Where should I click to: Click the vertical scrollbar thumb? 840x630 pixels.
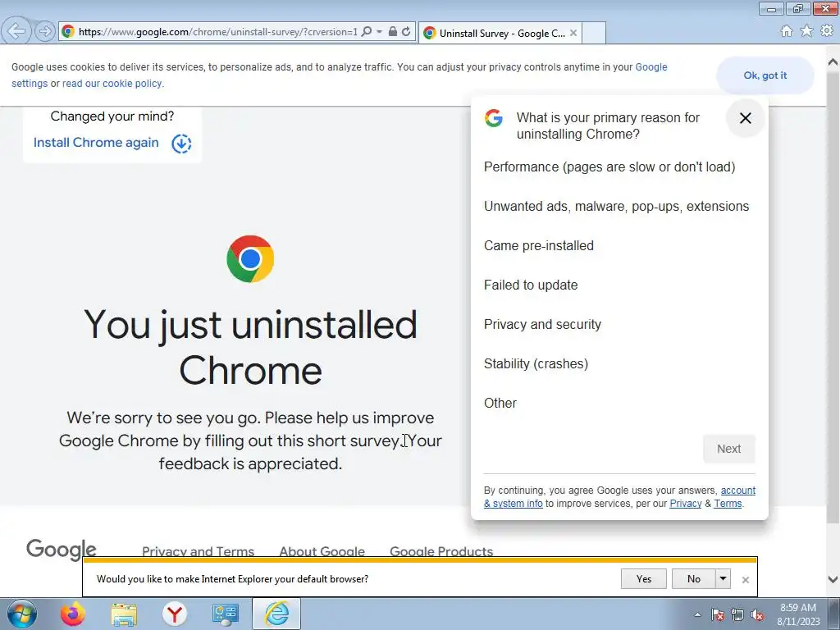click(x=833, y=298)
